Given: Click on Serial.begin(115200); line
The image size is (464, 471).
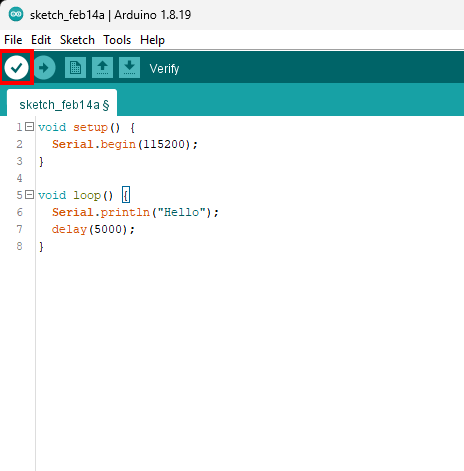Looking at the screenshot, I should tap(125, 144).
